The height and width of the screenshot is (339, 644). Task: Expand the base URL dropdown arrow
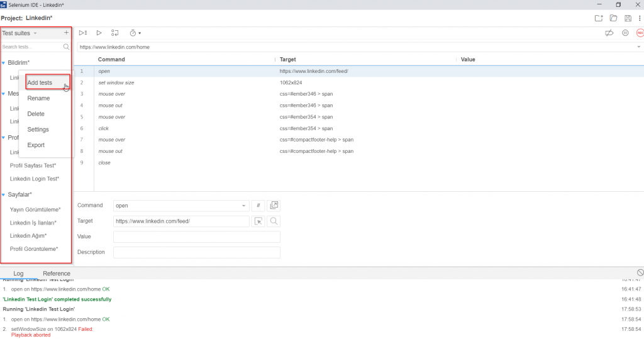[639, 47]
